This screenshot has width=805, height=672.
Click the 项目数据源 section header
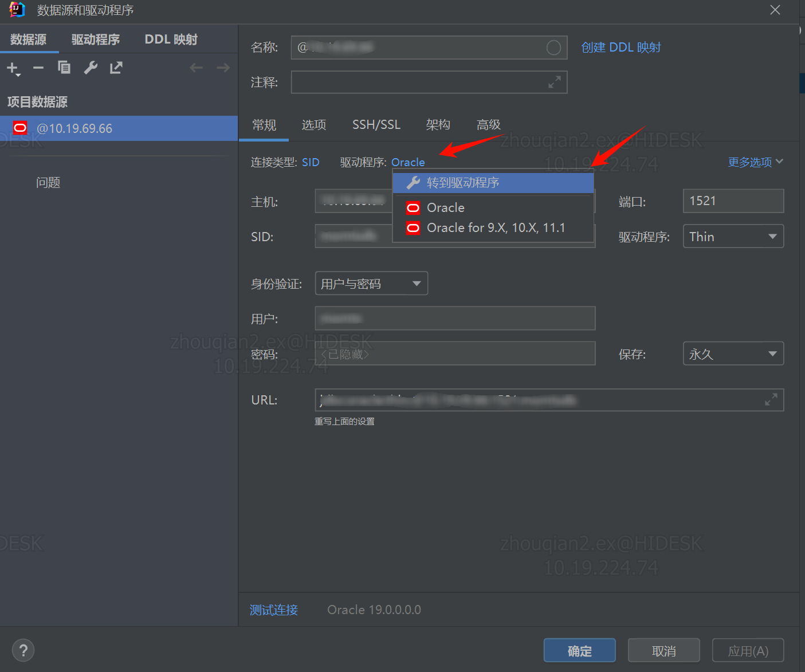click(x=37, y=102)
